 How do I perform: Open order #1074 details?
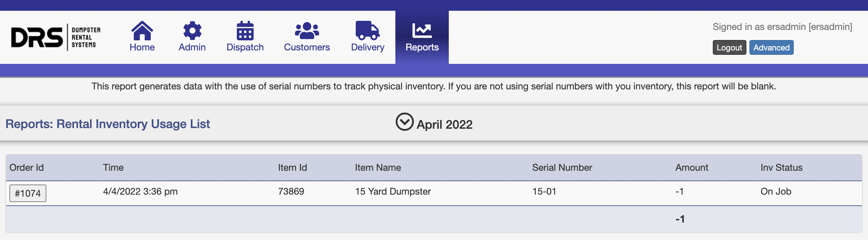[28, 193]
